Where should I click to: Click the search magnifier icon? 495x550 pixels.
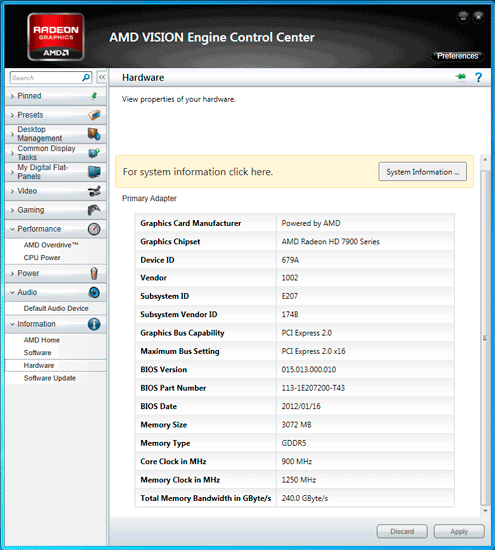tap(86, 78)
